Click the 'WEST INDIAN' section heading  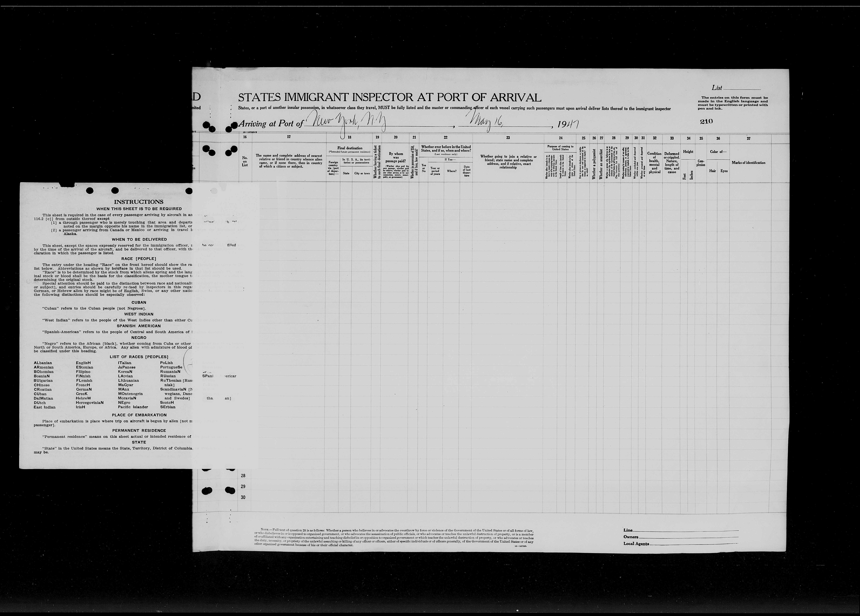[x=139, y=314]
